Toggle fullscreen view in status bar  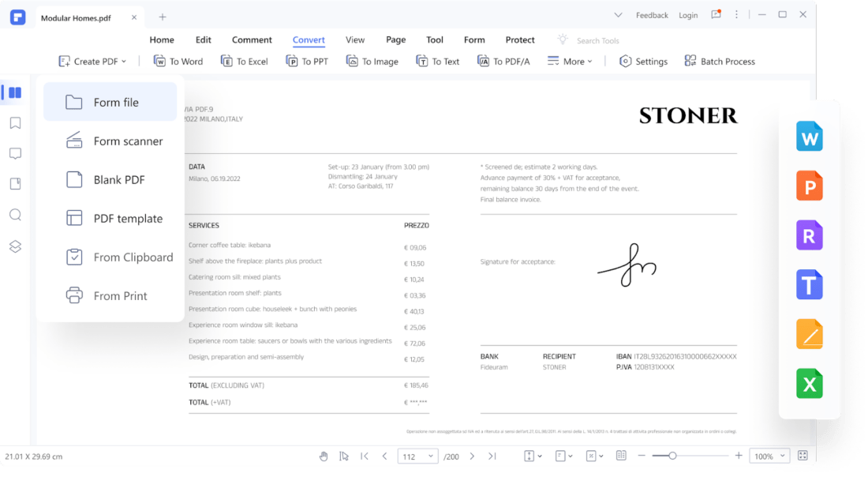803,456
